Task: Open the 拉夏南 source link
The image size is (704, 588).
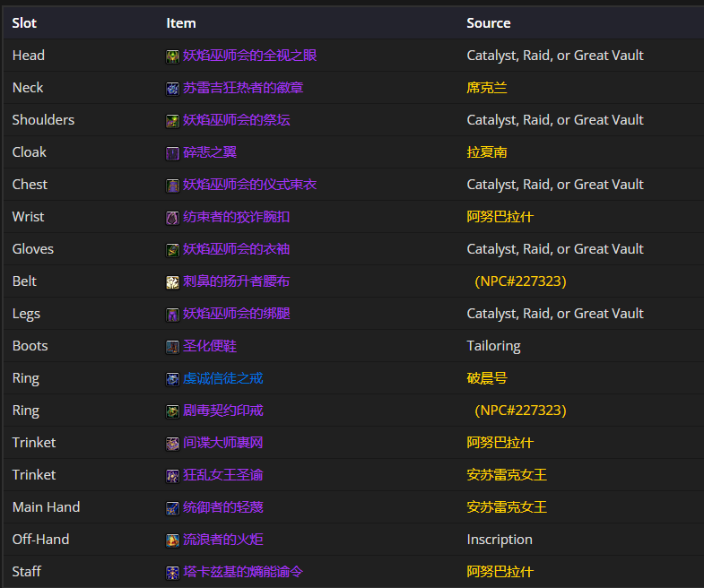Action: point(487,152)
